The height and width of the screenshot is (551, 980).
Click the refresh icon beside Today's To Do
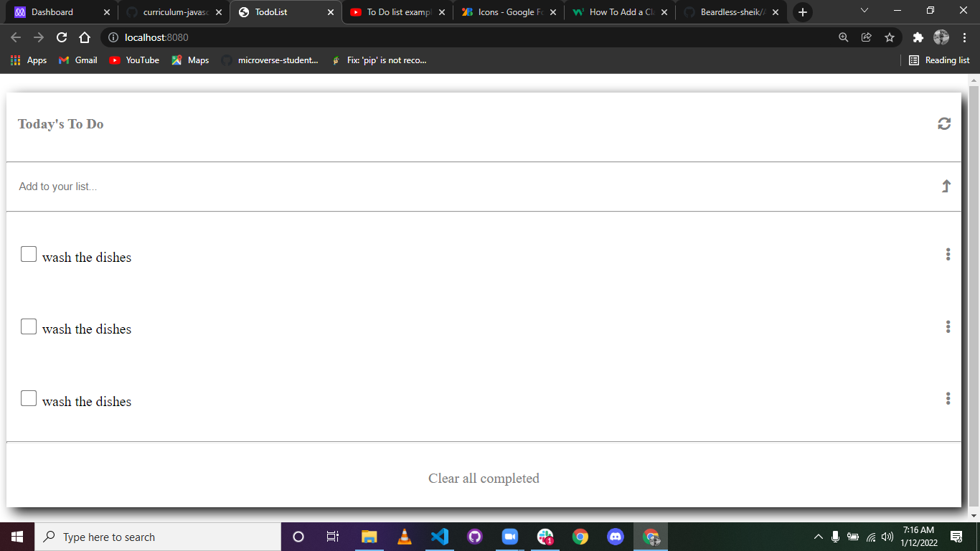(944, 123)
